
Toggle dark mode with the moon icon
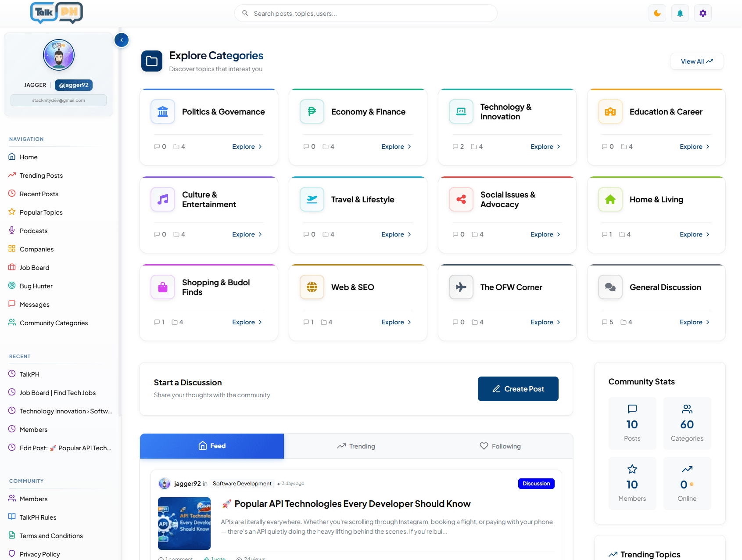click(657, 13)
